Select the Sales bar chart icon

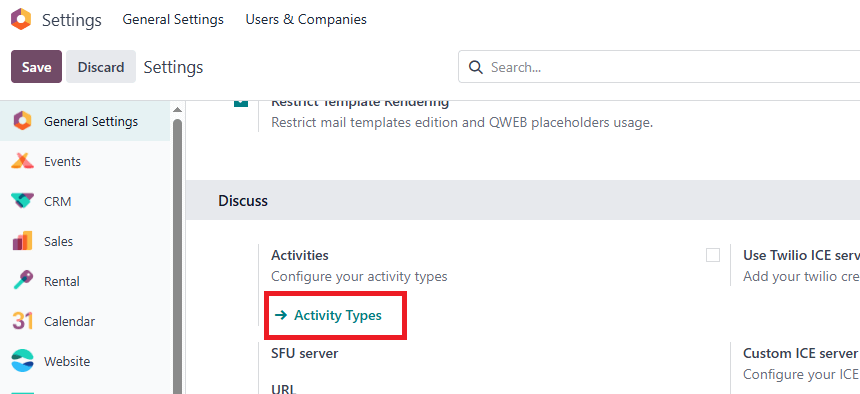[x=22, y=241]
